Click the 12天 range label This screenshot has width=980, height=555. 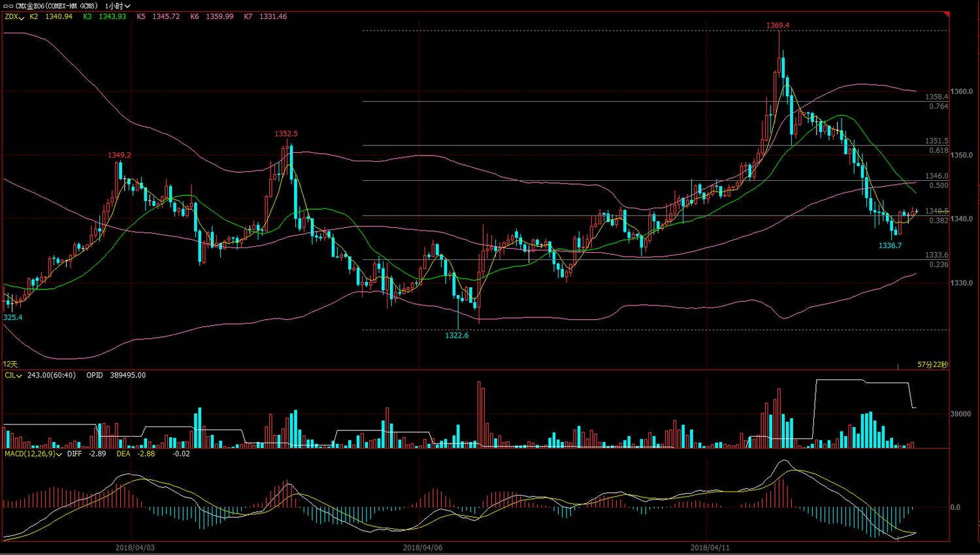[10, 364]
